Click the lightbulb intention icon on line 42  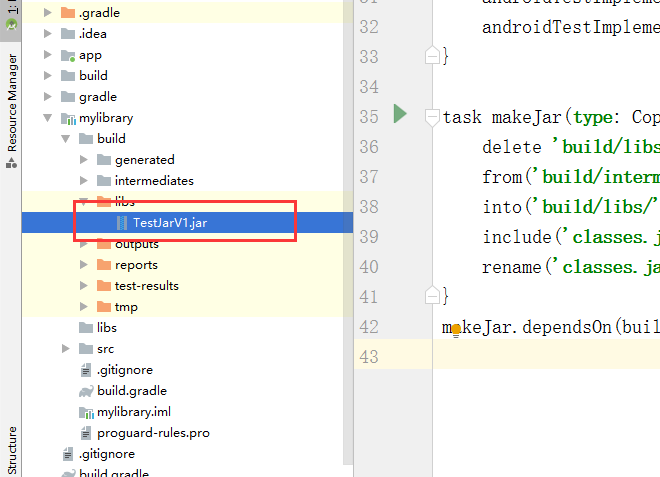[456, 330]
